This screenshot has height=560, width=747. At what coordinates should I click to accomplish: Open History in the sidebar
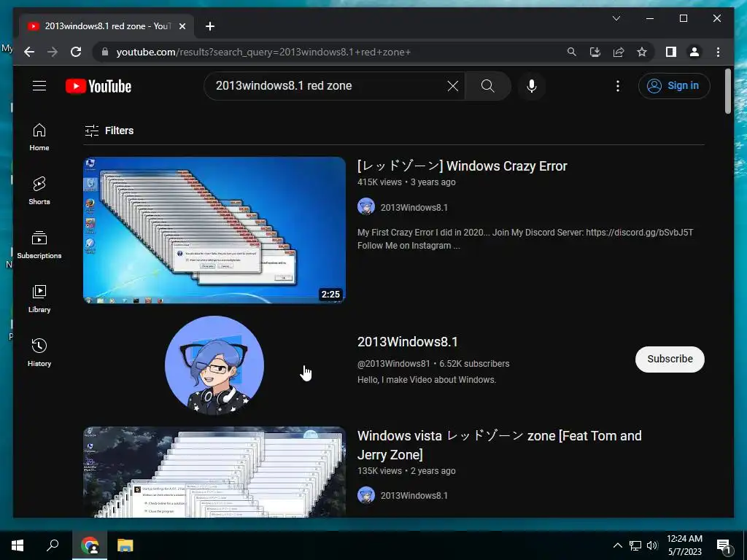pyautogui.click(x=39, y=352)
